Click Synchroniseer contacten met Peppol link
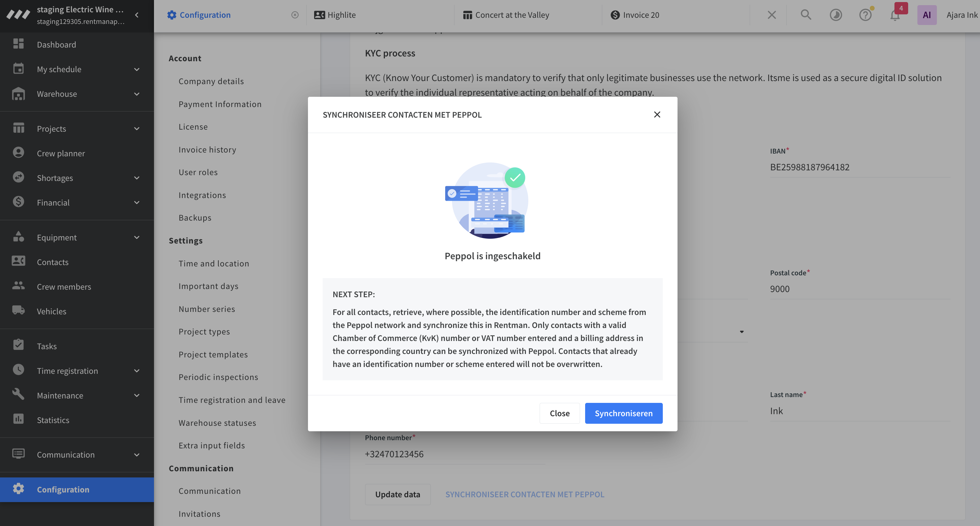The height and width of the screenshot is (526, 980). tap(525, 494)
